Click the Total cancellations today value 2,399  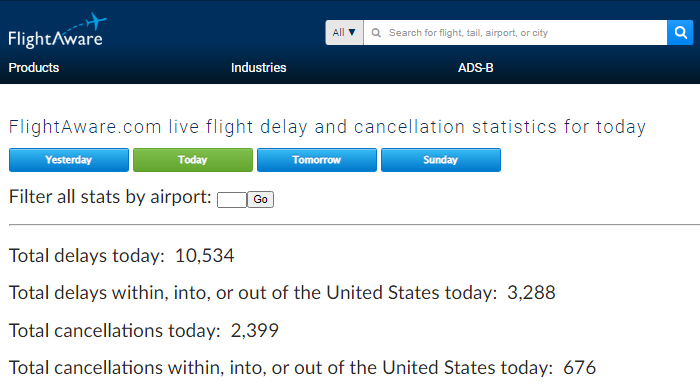click(254, 331)
